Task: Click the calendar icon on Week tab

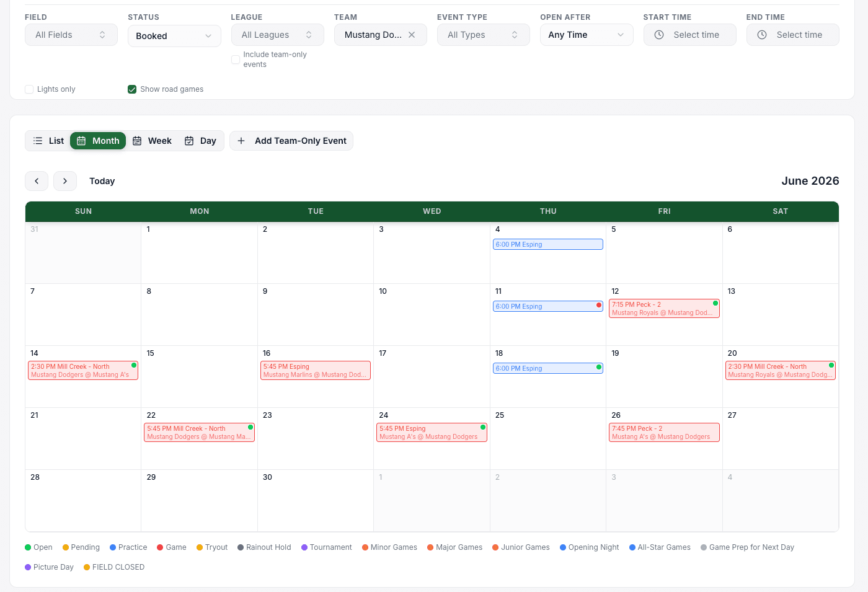Action: point(137,141)
